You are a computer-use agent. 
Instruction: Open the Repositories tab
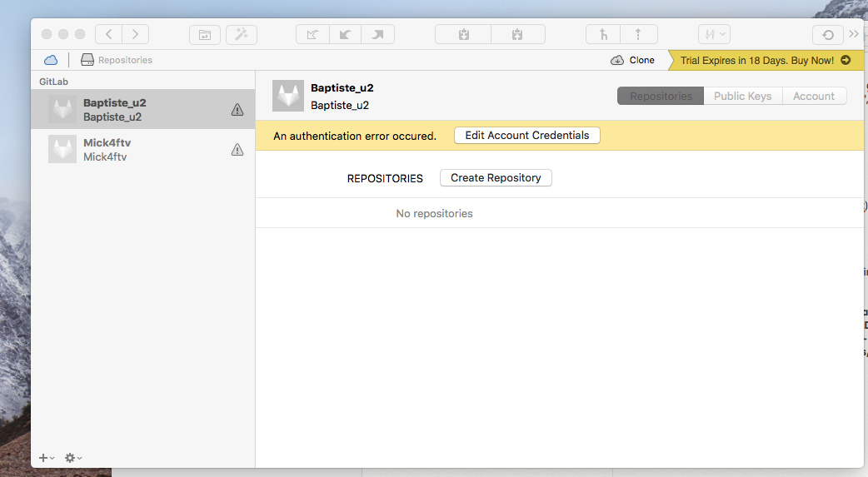[x=661, y=97]
